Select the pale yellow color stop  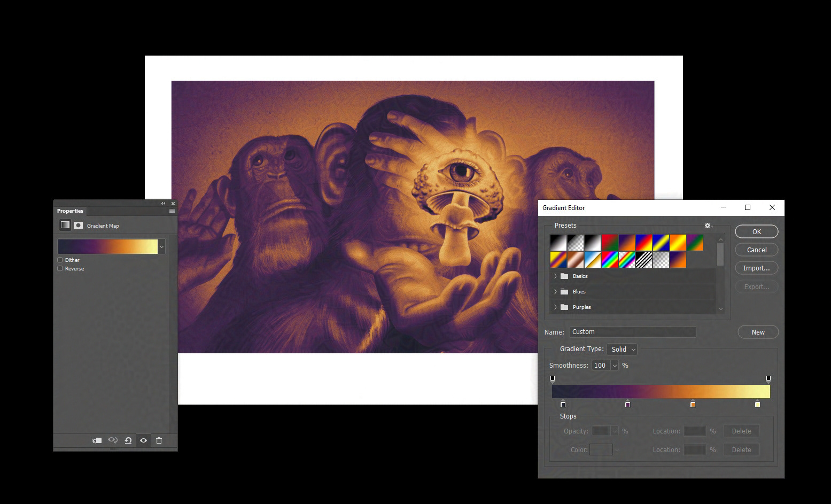pos(758,404)
